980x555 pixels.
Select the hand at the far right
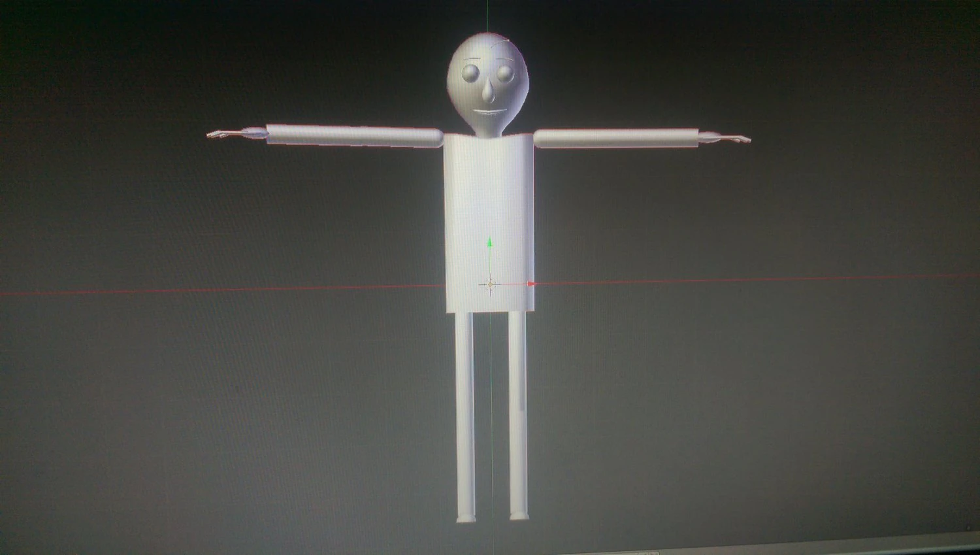tap(725, 138)
